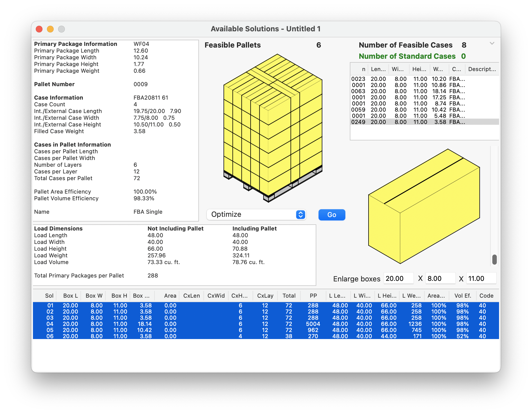
Task: Click the case preview scrollbar thumb
Action: [x=494, y=259]
